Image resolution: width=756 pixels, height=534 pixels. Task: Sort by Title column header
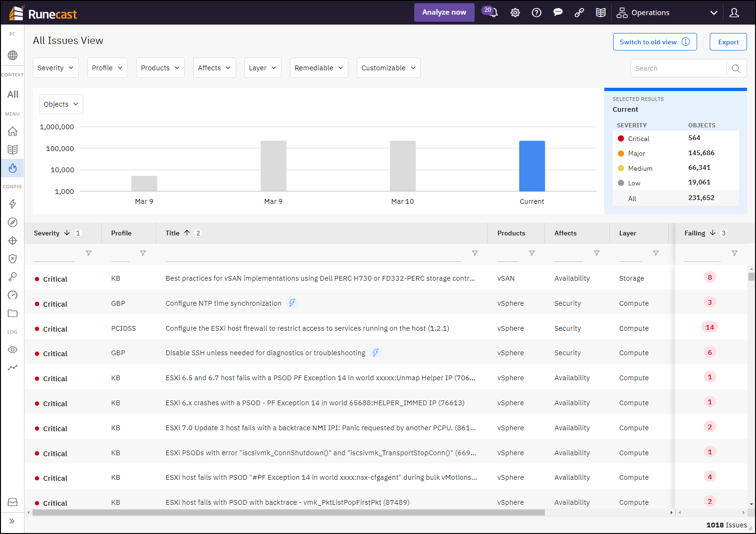173,233
